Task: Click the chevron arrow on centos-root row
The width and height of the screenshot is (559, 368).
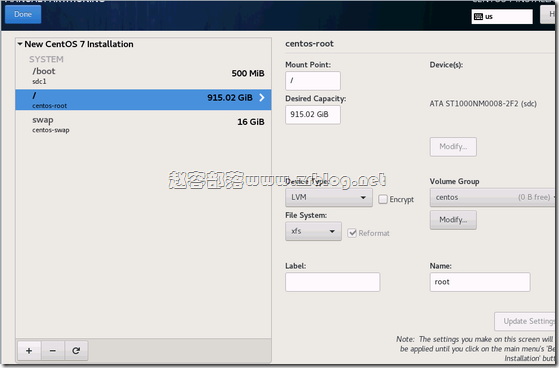Action: pos(262,97)
